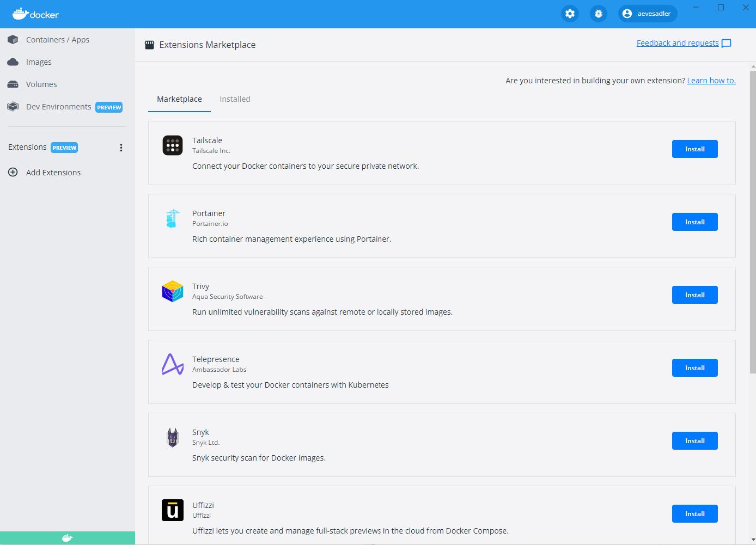Click the Dev Environments PREVIEW badge

point(109,107)
